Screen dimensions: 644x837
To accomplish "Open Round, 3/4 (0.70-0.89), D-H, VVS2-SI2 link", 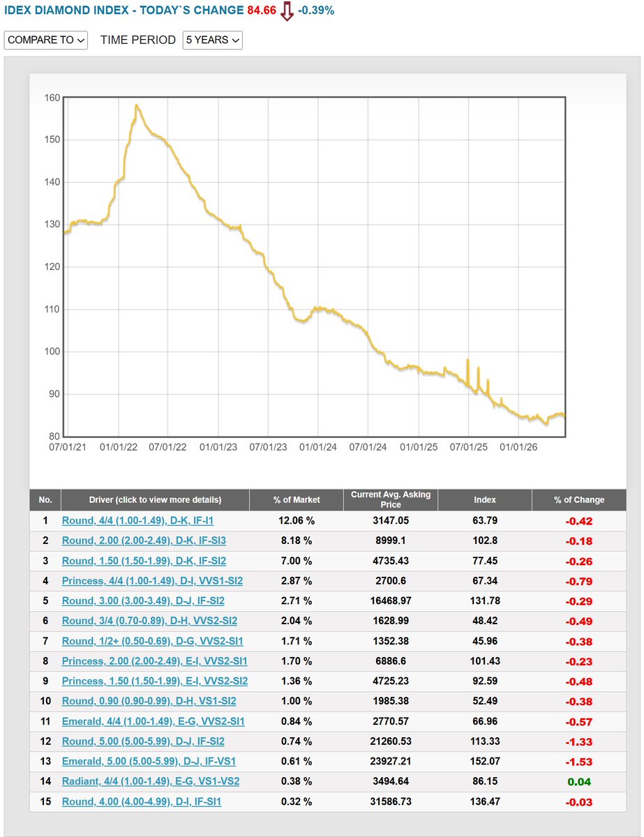I will click(x=149, y=621).
